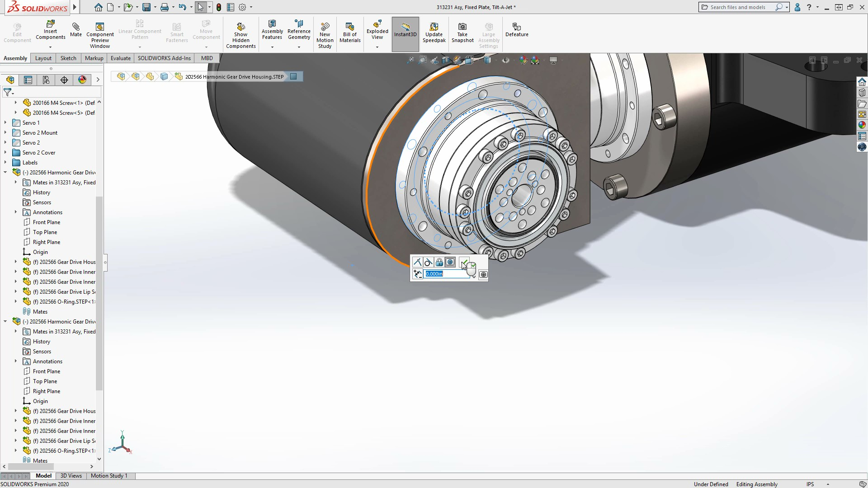
Task: Confirm mate with green checkmark button
Action: click(x=464, y=262)
